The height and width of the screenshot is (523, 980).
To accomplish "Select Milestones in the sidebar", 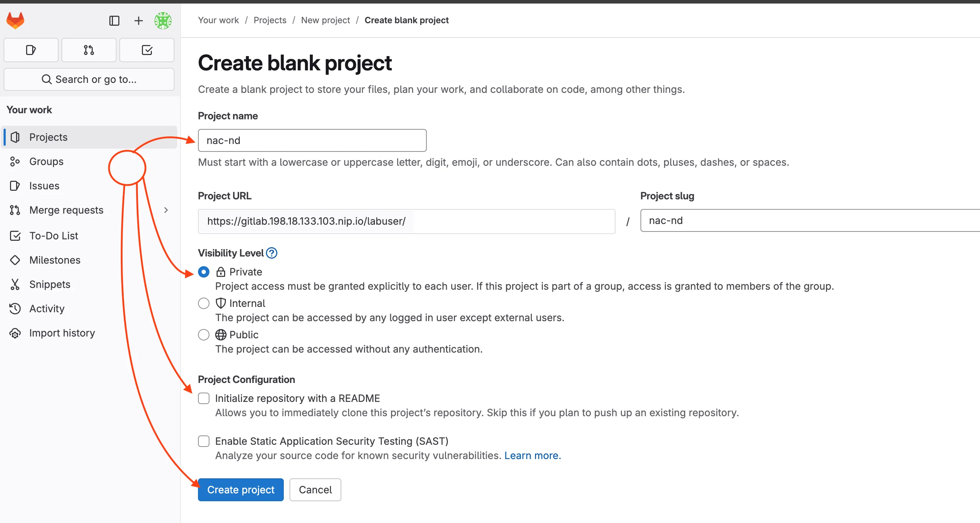I will pos(54,260).
